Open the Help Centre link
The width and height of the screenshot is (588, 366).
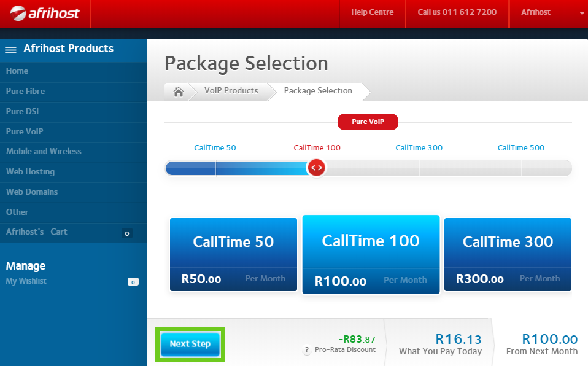tap(372, 12)
